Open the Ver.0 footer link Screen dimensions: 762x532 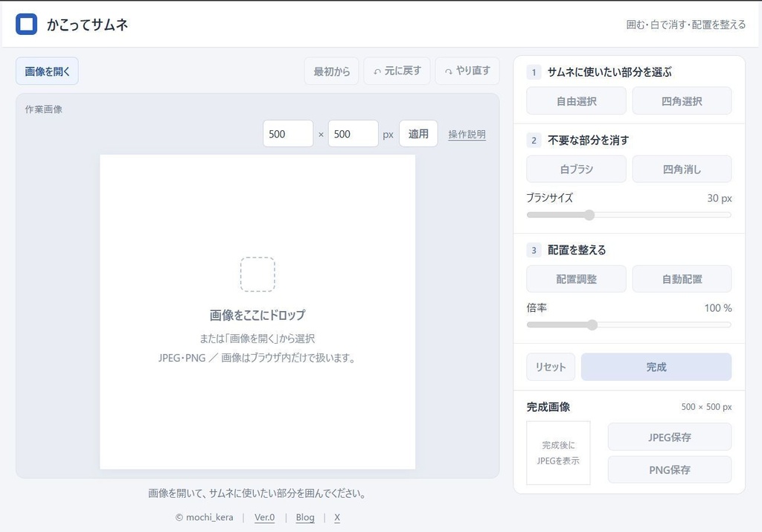click(264, 517)
